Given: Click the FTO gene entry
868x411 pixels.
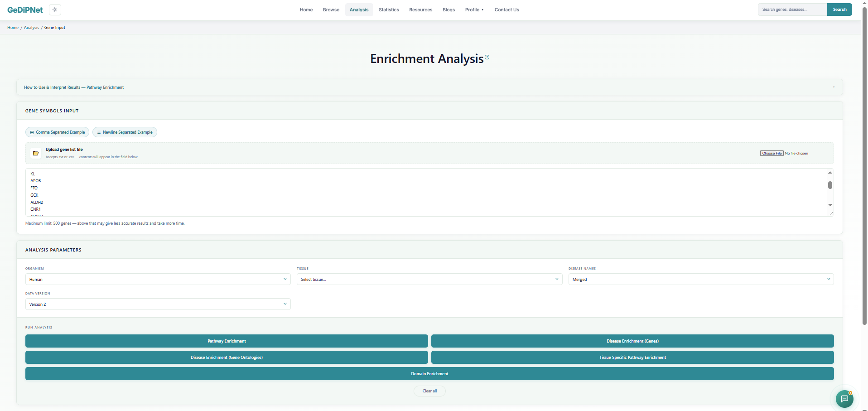Looking at the screenshot, I should pos(34,188).
